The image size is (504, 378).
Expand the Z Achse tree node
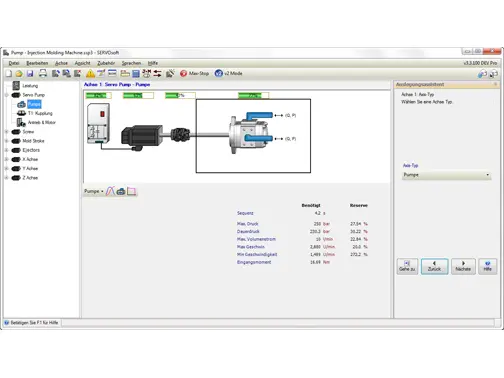[6, 178]
